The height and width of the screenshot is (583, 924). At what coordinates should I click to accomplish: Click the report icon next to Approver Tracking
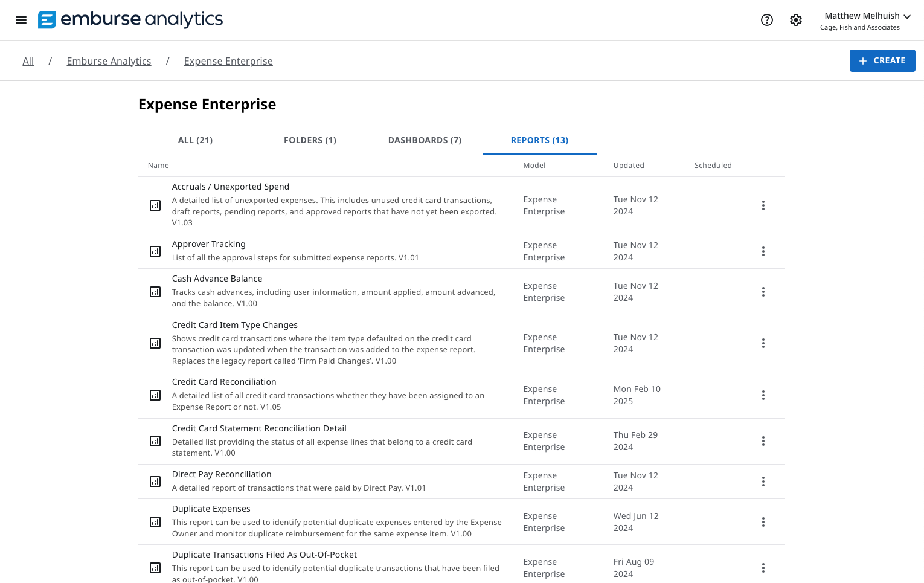[155, 251]
